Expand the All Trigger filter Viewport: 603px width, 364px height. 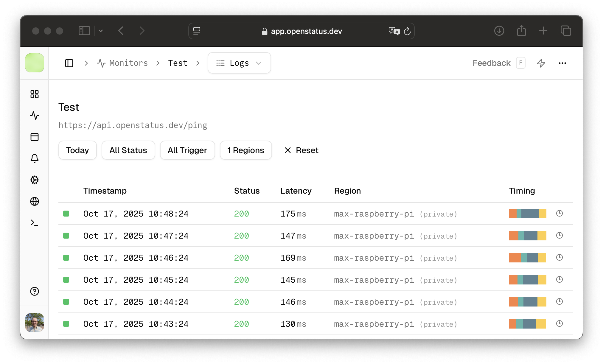point(187,150)
